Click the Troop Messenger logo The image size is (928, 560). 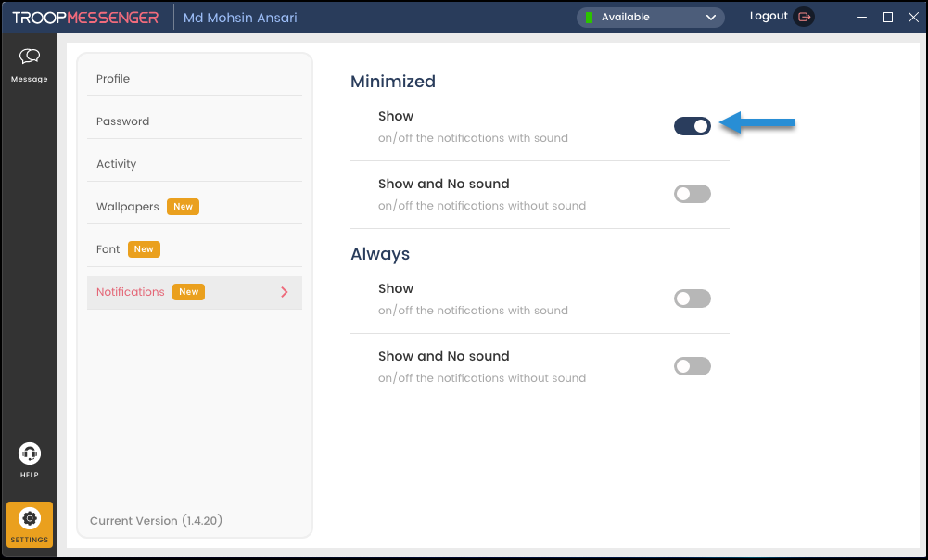click(x=85, y=18)
